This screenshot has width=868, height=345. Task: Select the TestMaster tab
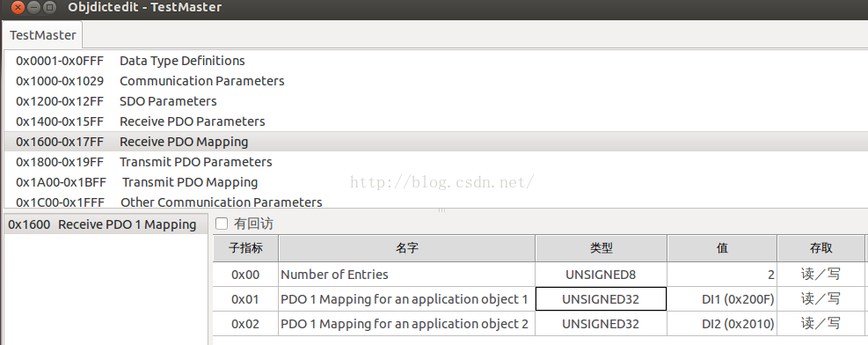[42, 35]
